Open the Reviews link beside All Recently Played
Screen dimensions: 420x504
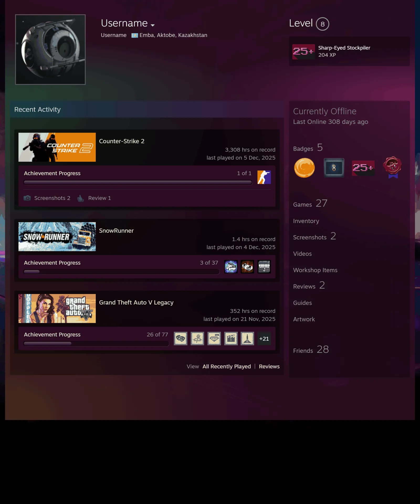(269, 366)
